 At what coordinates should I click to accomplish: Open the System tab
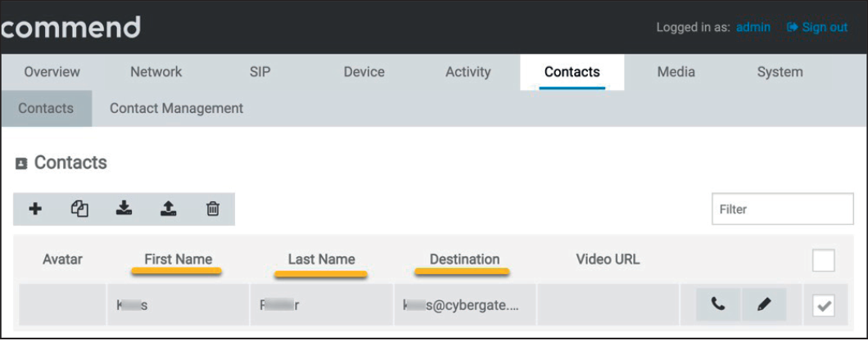[x=780, y=72]
